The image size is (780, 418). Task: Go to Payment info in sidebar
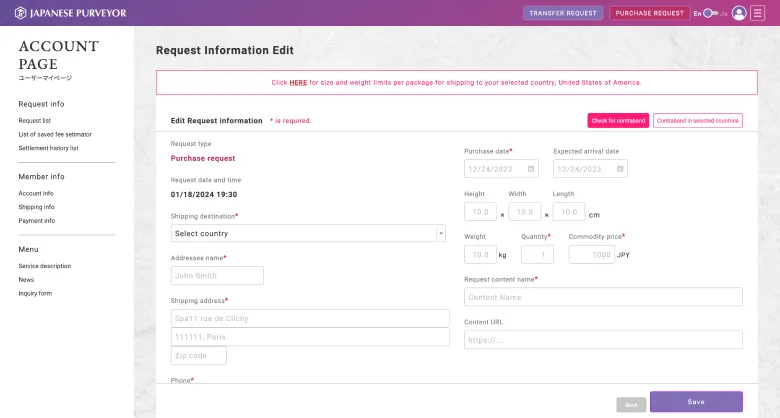pyautogui.click(x=36, y=220)
